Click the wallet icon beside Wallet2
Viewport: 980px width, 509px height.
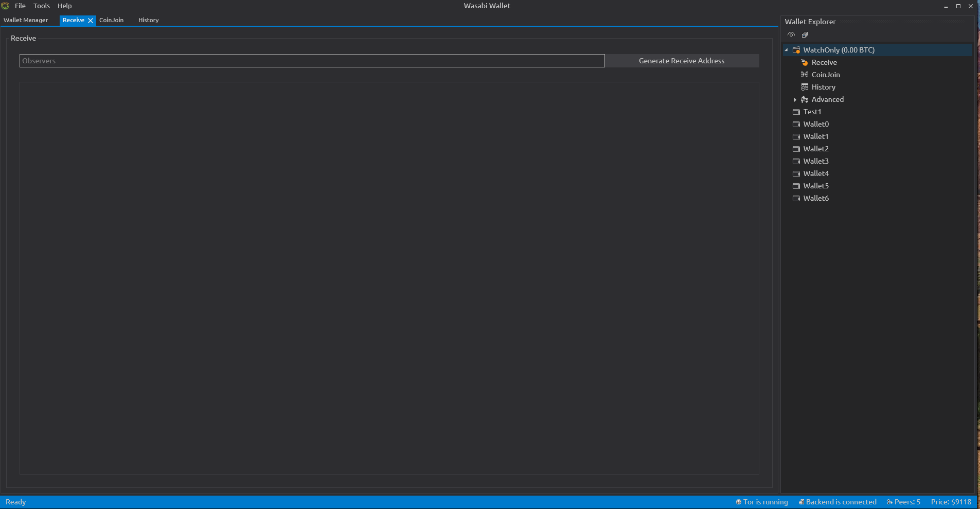796,149
